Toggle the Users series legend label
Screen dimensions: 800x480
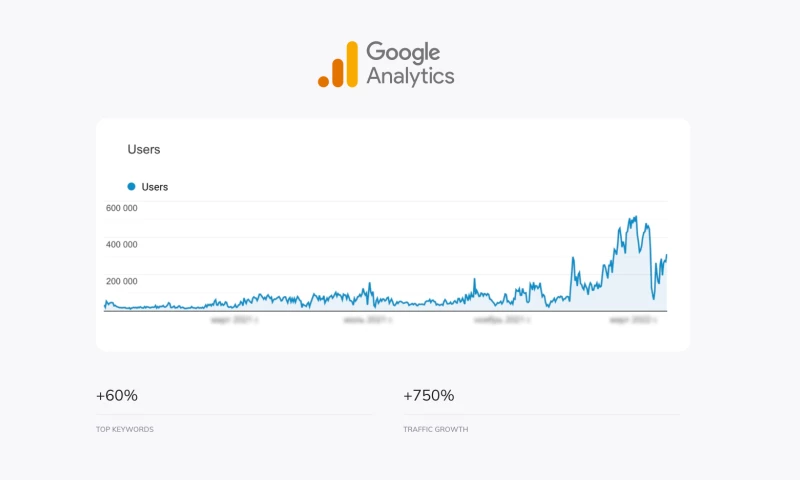(x=155, y=187)
